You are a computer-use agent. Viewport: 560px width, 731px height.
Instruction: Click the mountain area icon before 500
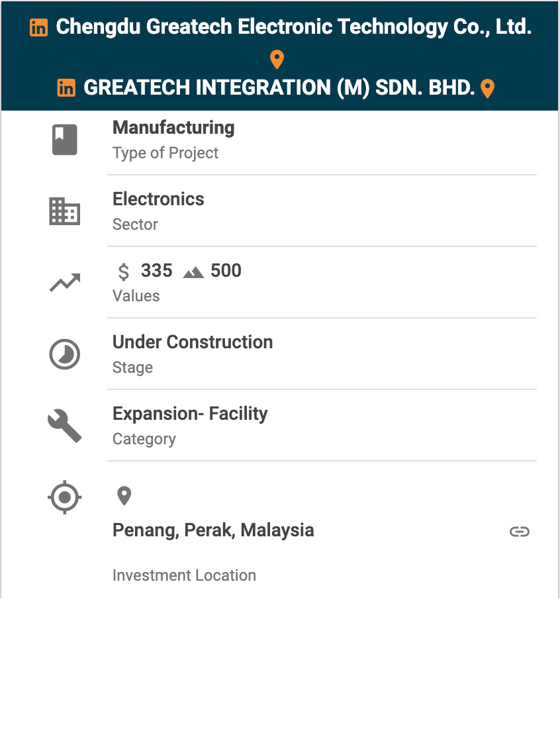coord(193,271)
